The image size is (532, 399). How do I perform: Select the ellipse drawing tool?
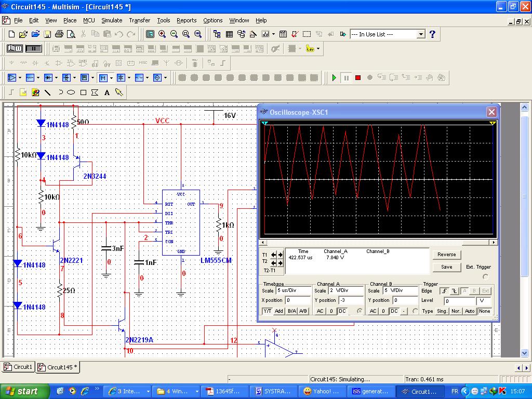tap(71, 92)
